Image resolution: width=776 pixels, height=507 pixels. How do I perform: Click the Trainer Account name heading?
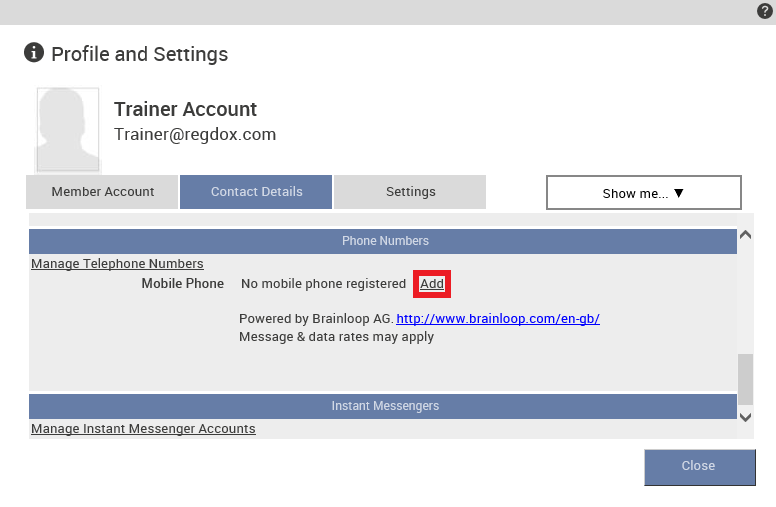click(x=185, y=109)
